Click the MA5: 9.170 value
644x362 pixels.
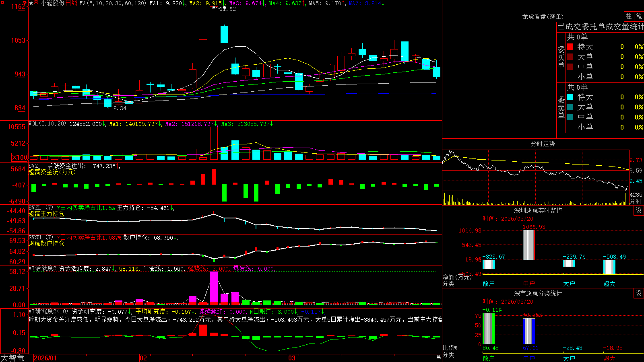point(326,3)
